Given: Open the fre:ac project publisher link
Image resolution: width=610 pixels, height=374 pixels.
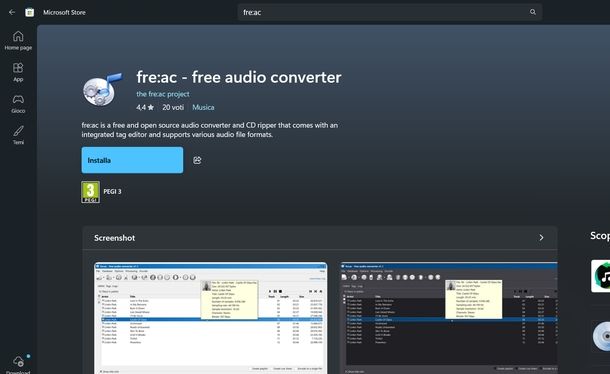Looking at the screenshot, I should tap(163, 94).
